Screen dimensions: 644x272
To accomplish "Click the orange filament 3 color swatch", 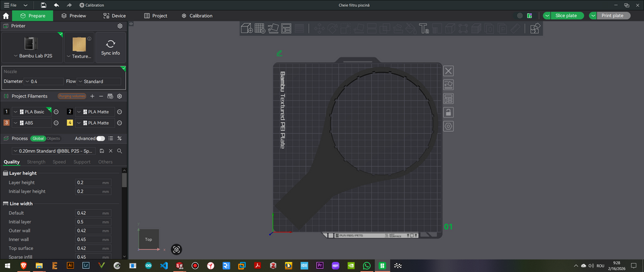I will click(x=6, y=123).
